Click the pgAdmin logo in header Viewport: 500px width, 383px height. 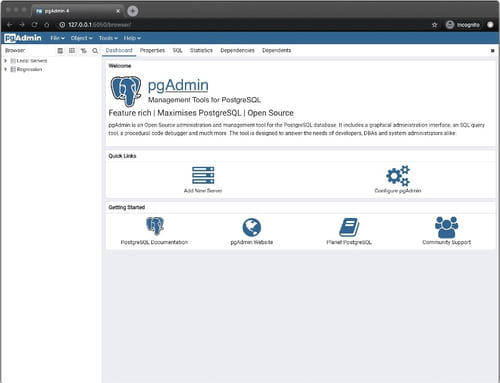click(23, 38)
